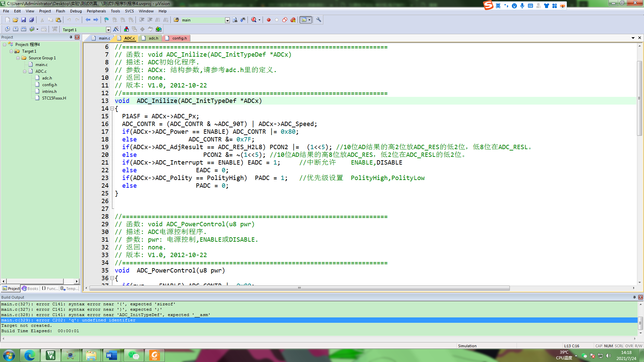The width and height of the screenshot is (644, 362).
Task: Open Find in Files
Action: coord(176,20)
